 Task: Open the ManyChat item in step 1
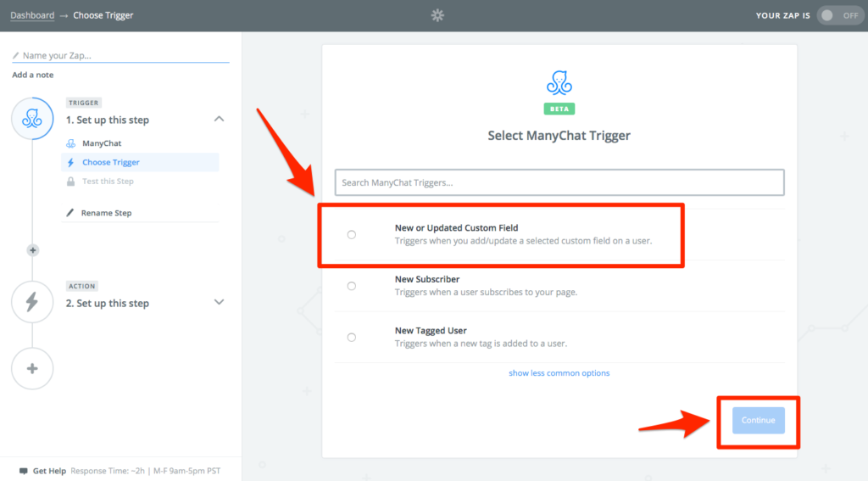pos(102,143)
